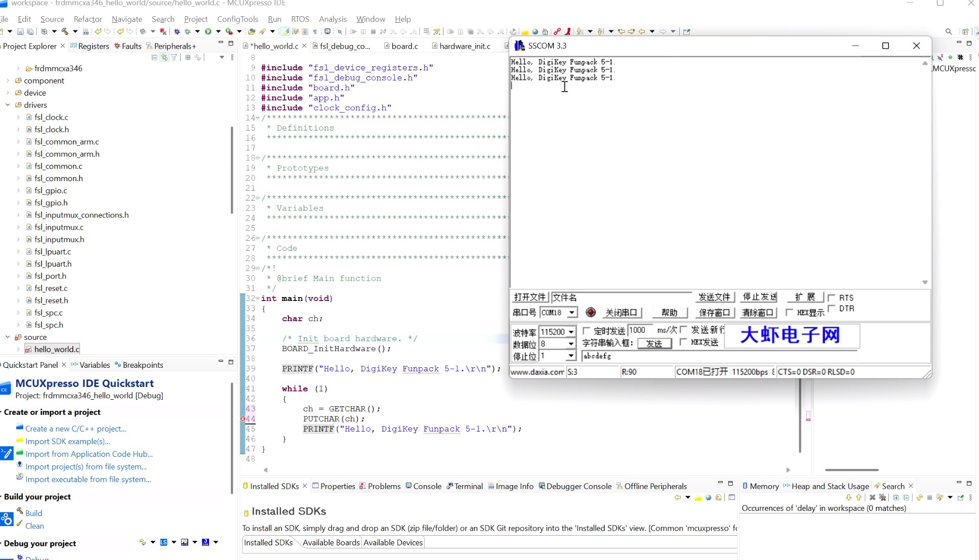
Task: Click Import SDK example(s) link
Action: (67, 441)
